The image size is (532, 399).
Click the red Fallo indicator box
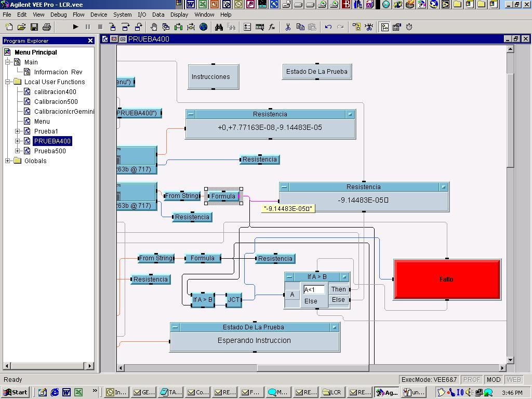pos(447,280)
